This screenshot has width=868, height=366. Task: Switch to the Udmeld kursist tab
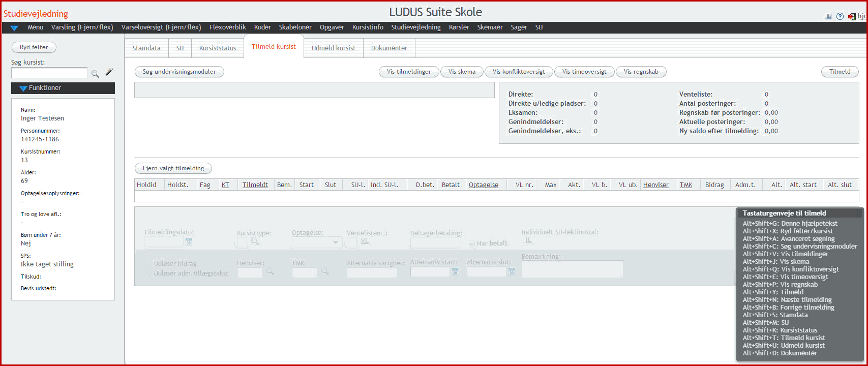click(334, 48)
